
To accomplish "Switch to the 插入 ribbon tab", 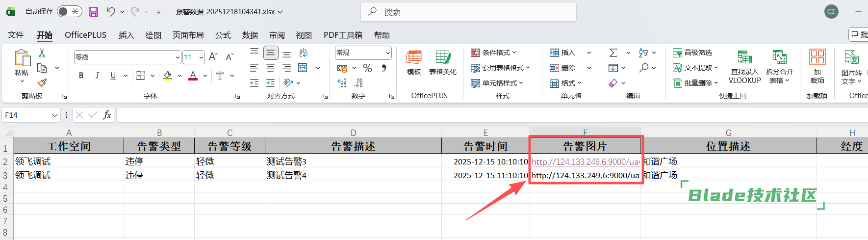I will pyautogui.click(x=126, y=35).
